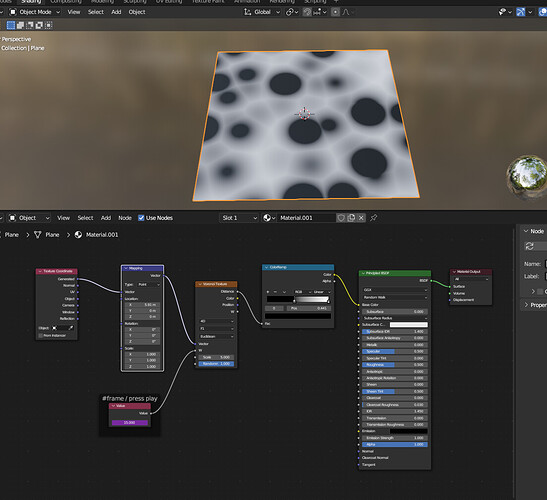Adjust the Roughness slider in Principled BSDF
547x500 pixels.
pos(395,365)
